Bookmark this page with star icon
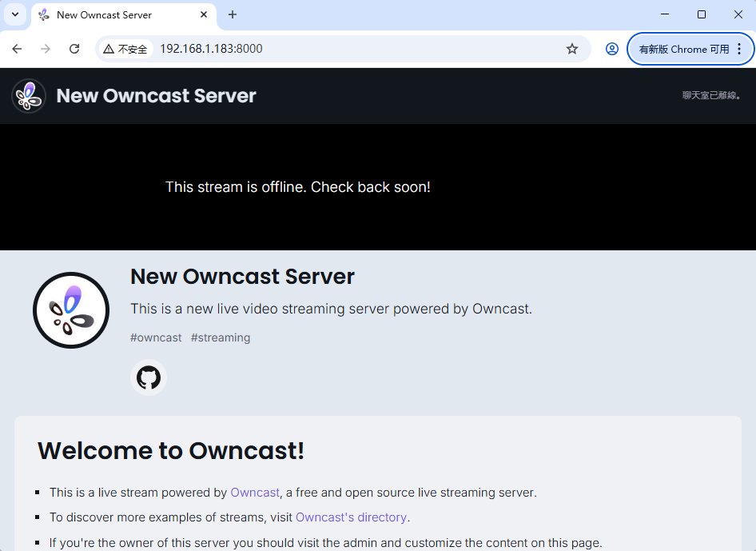Screen dimensions: 756x551 [x=572, y=49]
